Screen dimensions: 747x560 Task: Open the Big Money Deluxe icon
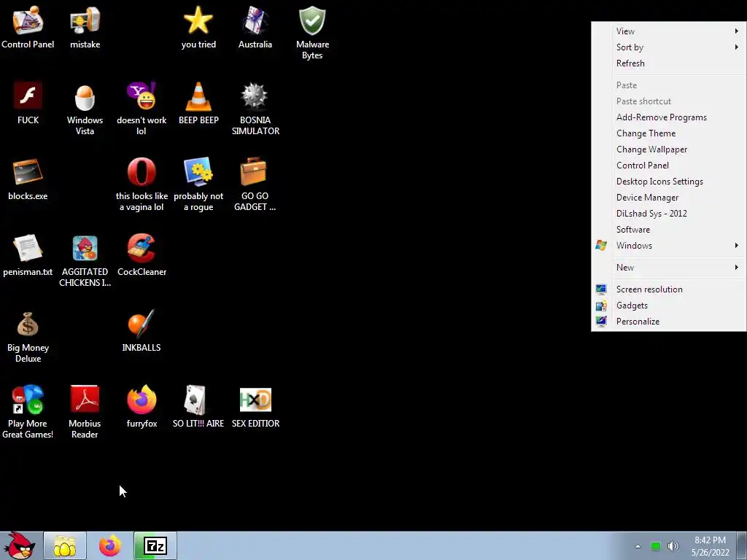28,335
